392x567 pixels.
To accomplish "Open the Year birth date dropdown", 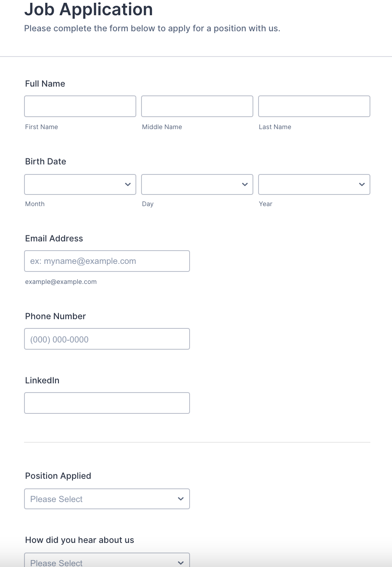I will pyautogui.click(x=314, y=184).
